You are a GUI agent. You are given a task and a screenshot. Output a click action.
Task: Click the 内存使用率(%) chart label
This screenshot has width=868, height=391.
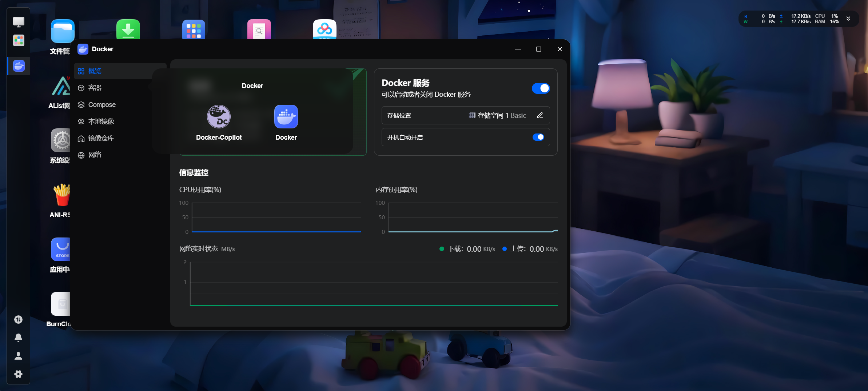point(397,189)
